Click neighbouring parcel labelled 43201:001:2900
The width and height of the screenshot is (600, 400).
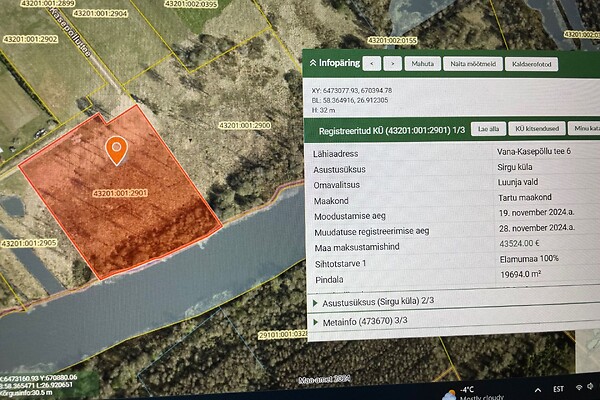click(245, 125)
